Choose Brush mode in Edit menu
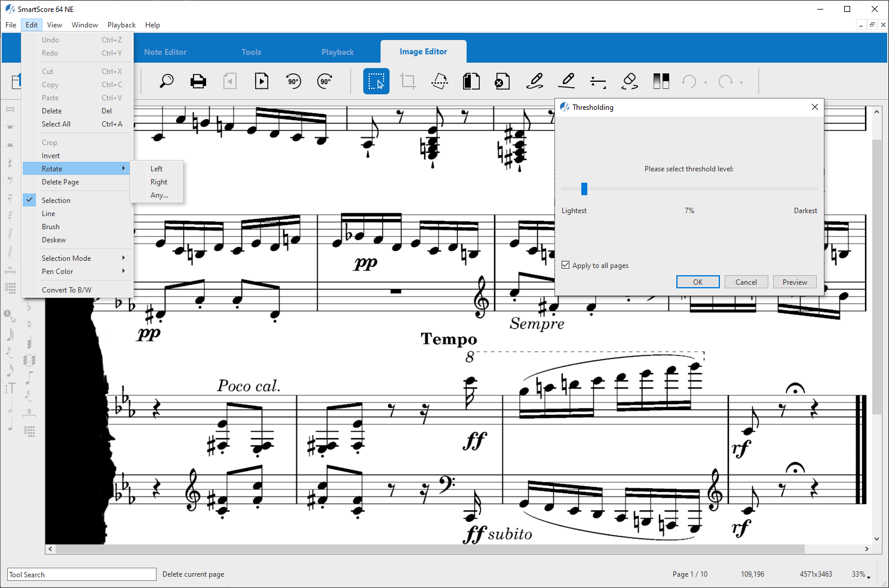The height and width of the screenshot is (588, 889). click(x=78, y=227)
